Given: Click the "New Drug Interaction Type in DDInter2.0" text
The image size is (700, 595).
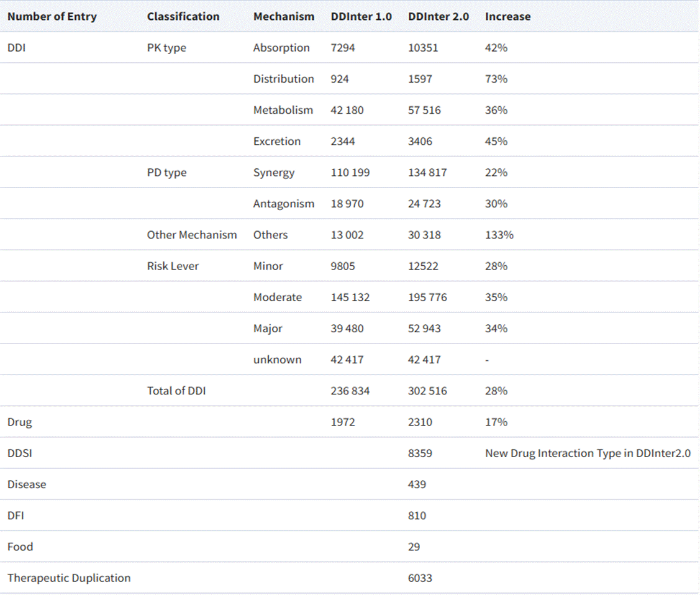Looking at the screenshot, I should (588, 453).
